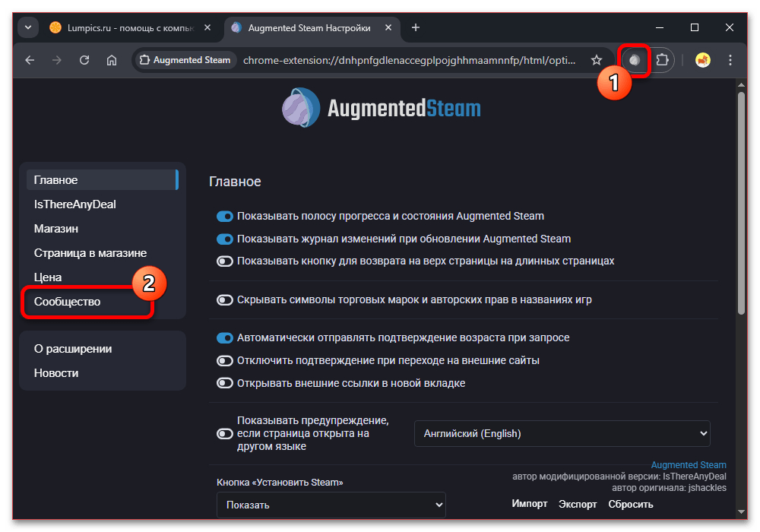Click the Главное section heading
Screen dimensions: 760x532
pos(235,182)
